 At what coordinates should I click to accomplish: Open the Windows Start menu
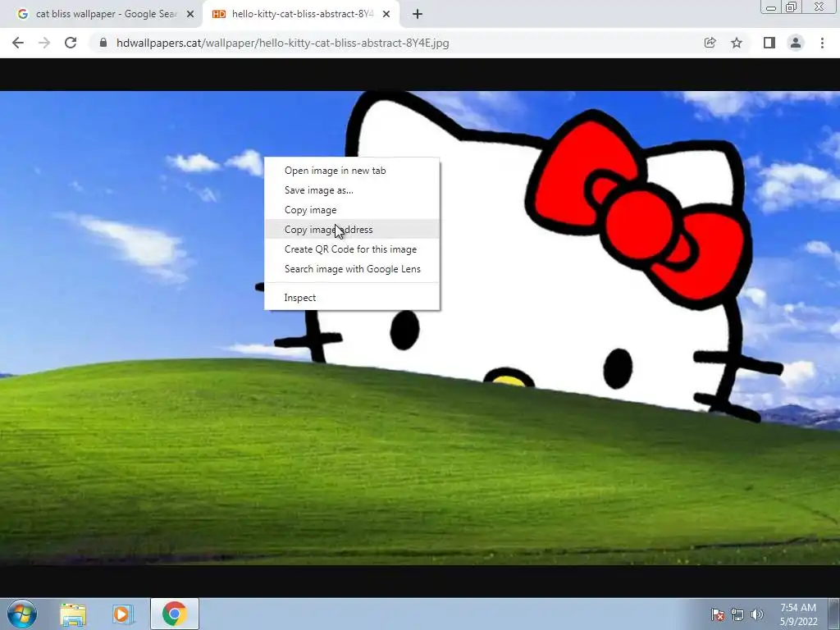22,614
